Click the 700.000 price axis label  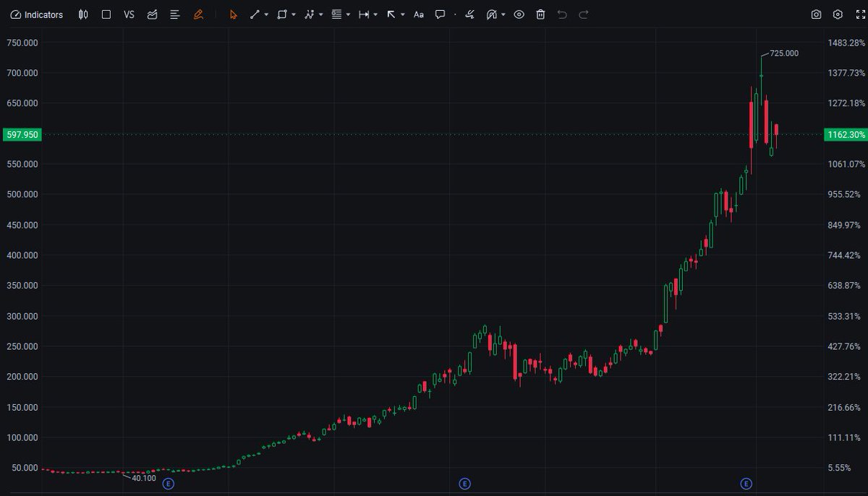[x=22, y=73]
